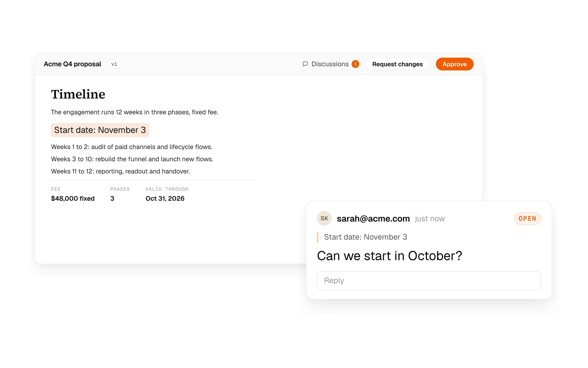Click sarah@acme.com commenter name
This screenshot has height=368, width=588.
click(373, 219)
